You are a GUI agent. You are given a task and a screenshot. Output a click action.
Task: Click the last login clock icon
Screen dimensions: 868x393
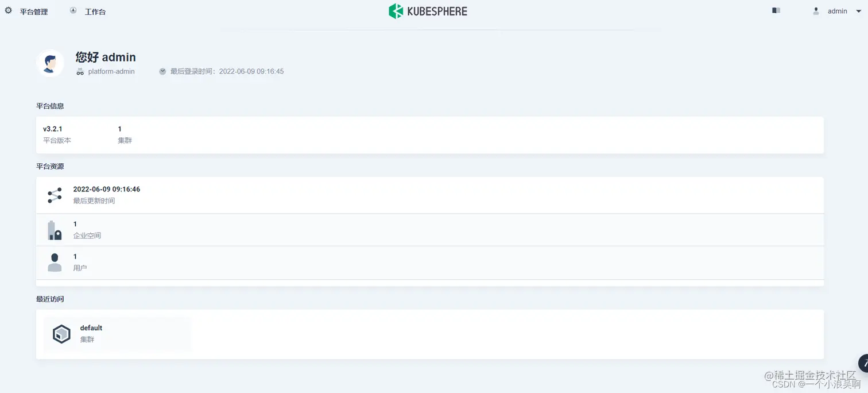(162, 71)
